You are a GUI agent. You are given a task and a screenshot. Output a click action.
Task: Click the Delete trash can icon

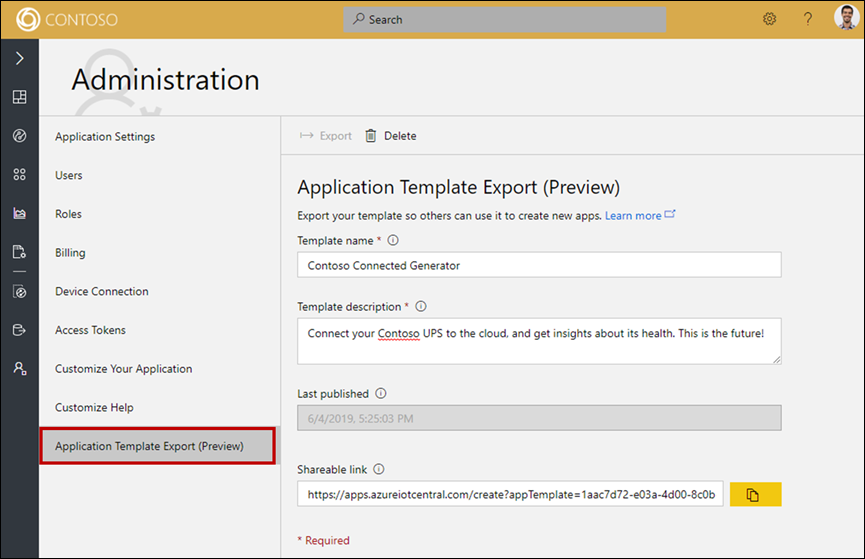371,136
